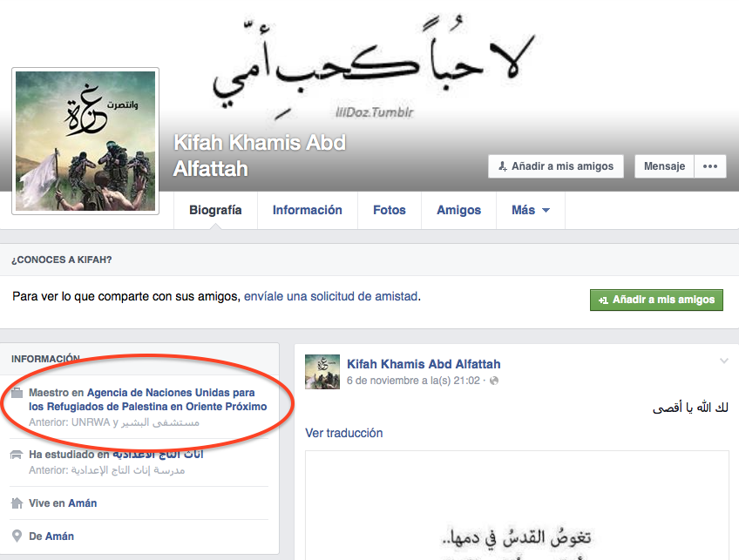Click the house icon beside Vive en
Screen dimensions: 739x560
pyautogui.click(x=17, y=503)
